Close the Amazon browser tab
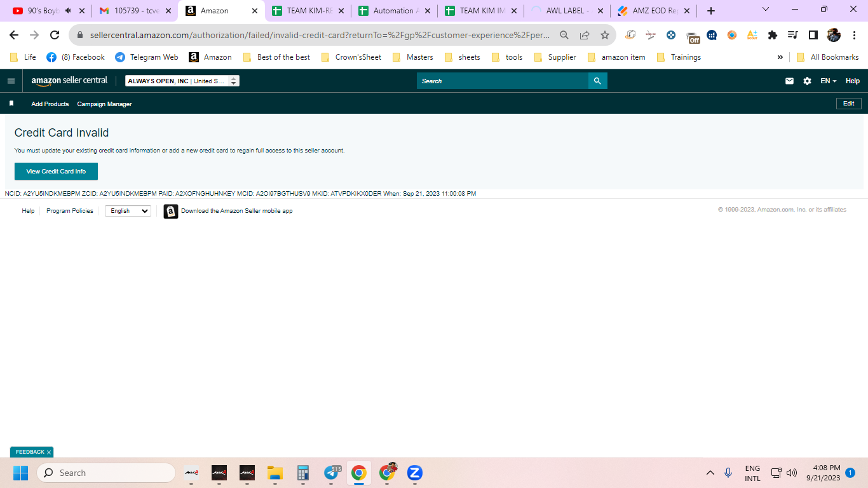This screenshot has width=868, height=488. [x=255, y=11]
